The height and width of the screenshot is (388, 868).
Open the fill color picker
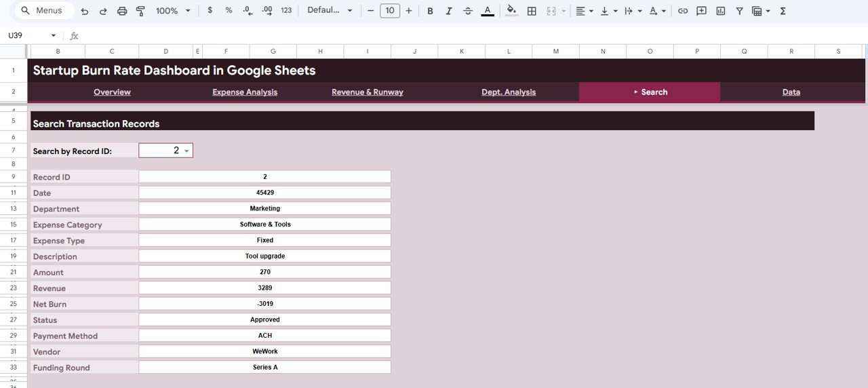click(x=511, y=11)
